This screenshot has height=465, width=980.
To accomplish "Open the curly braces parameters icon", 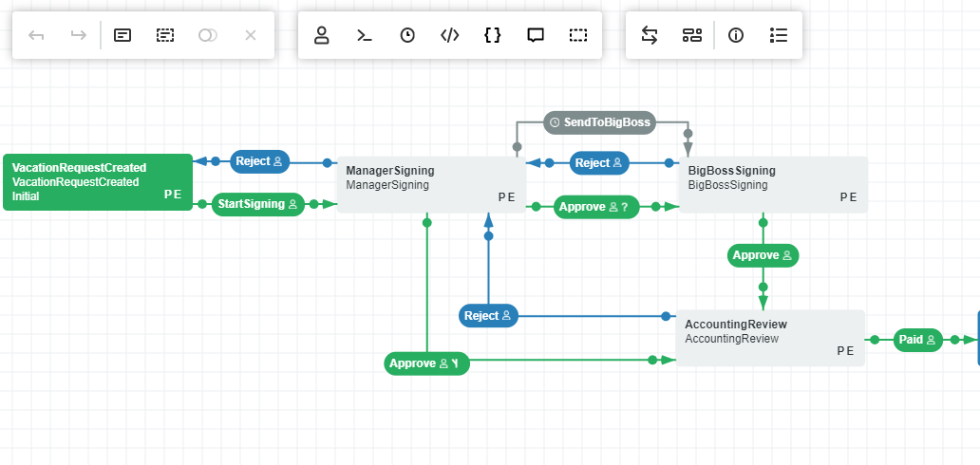I will point(493,35).
